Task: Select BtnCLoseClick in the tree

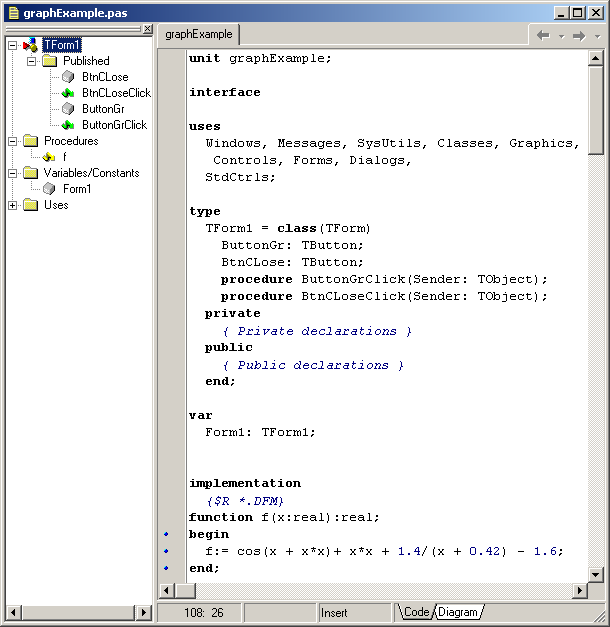Action: [x=116, y=93]
